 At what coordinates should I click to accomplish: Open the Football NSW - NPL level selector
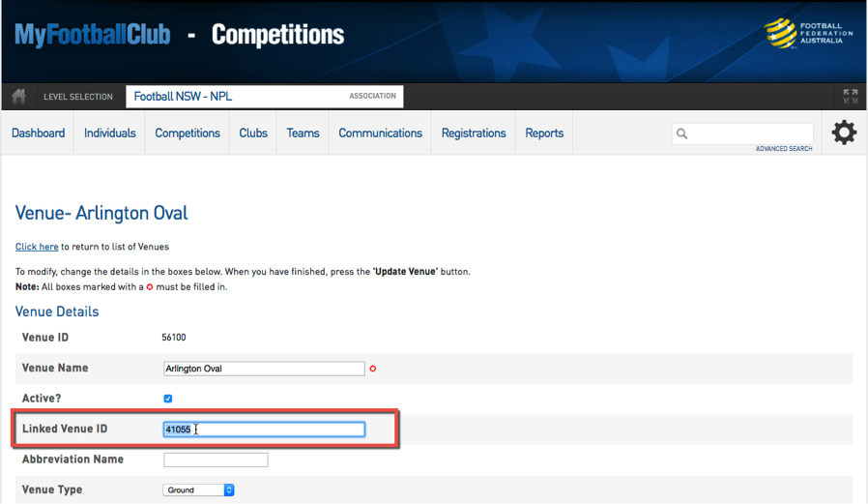point(265,97)
